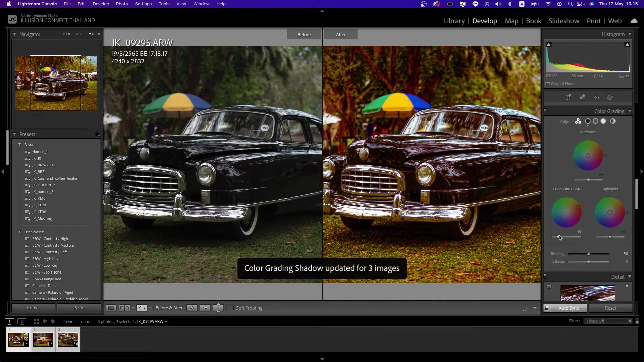644x362 pixels.
Task: Open Grid view from filmstrip bar
Action: pos(36,321)
